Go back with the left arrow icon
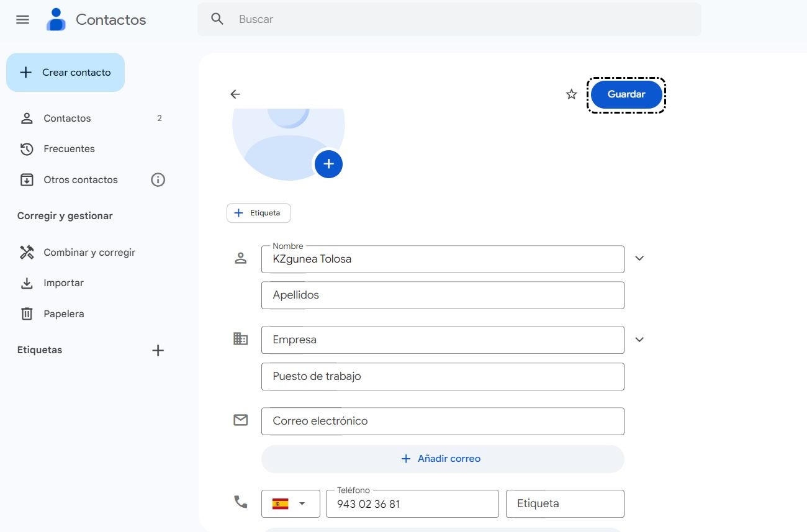Image resolution: width=807 pixels, height=532 pixels. pyautogui.click(x=235, y=94)
